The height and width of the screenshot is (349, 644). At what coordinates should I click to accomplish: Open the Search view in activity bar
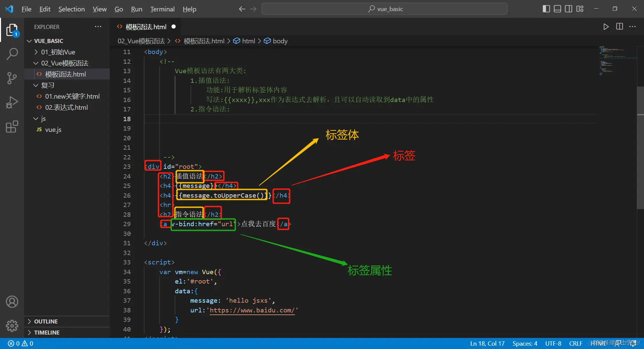click(x=12, y=54)
